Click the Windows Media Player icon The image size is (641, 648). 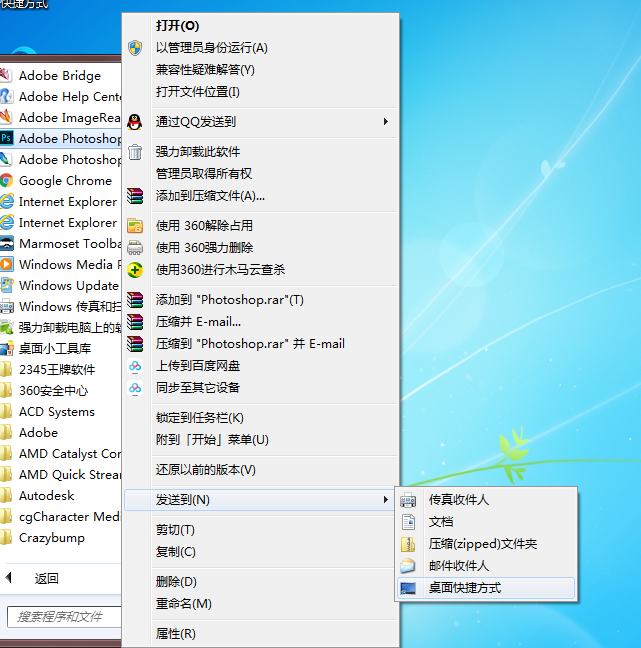pos(6,264)
